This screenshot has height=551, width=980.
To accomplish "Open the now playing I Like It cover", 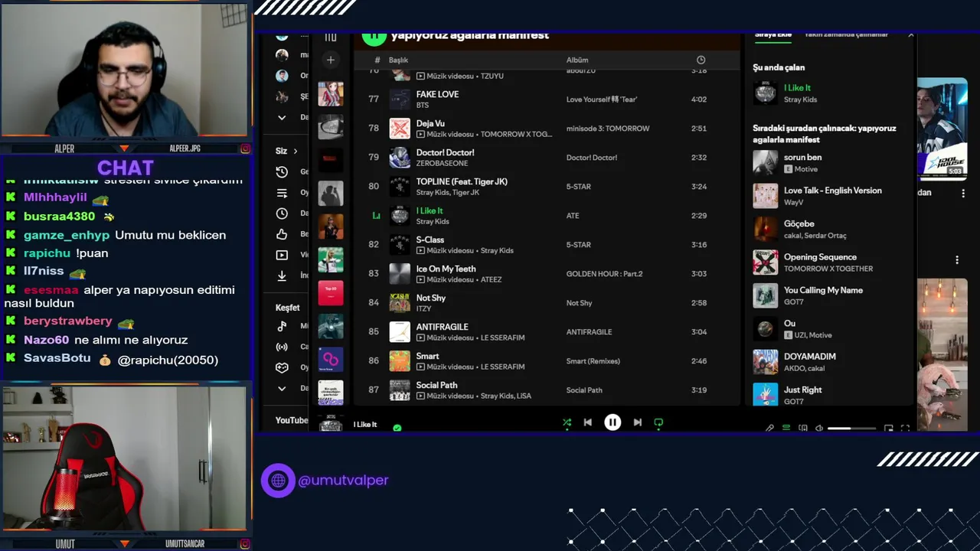I will coord(766,93).
